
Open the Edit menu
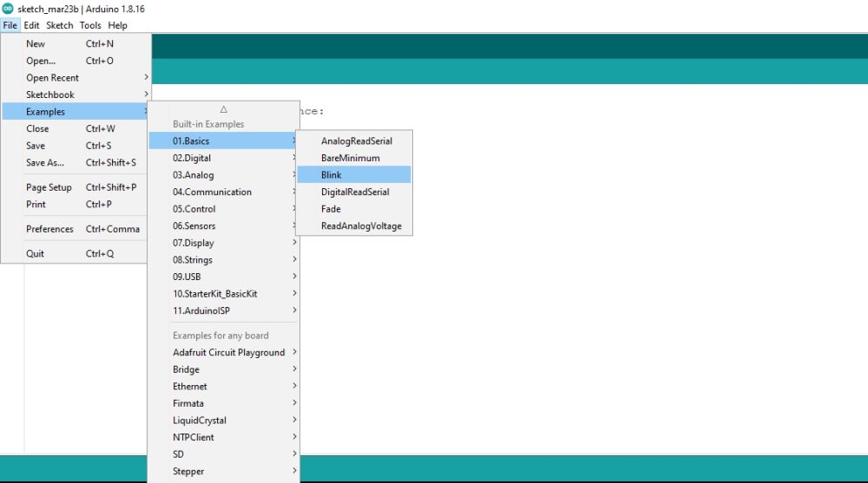pos(31,25)
